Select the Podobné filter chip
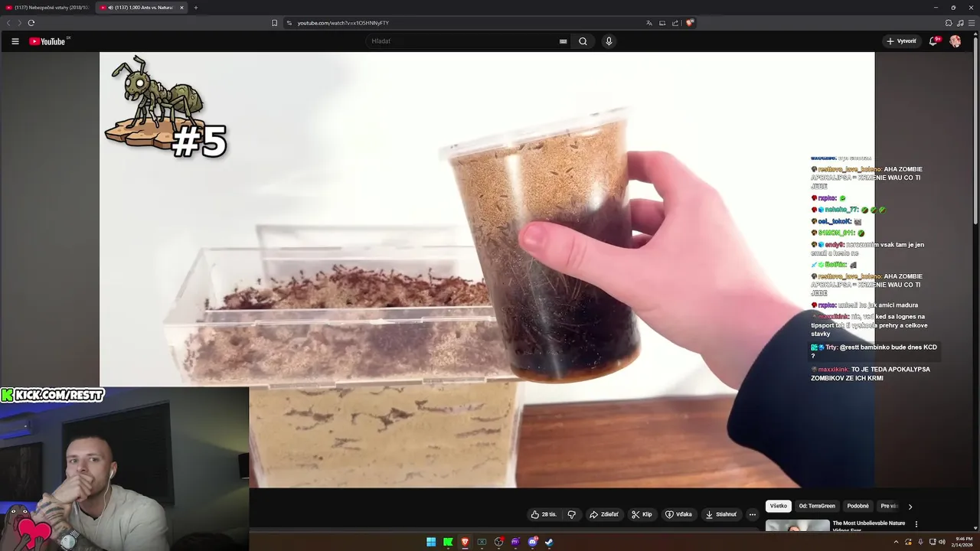This screenshot has width=980, height=551. coord(858,506)
